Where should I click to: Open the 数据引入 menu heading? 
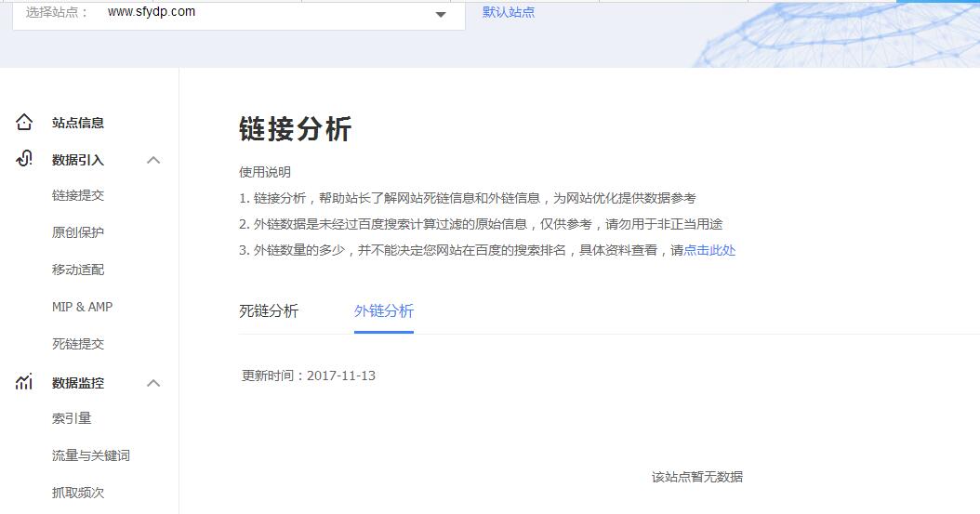click(77, 160)
